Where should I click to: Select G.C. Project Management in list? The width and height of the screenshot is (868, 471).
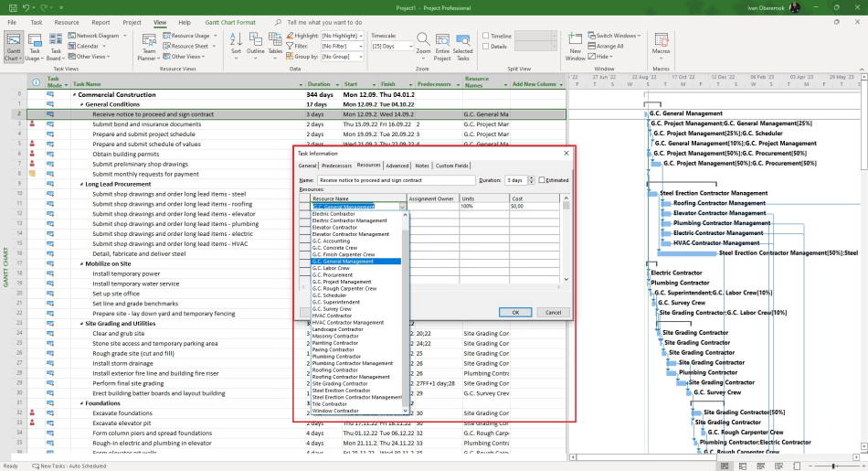coord(356,282)
